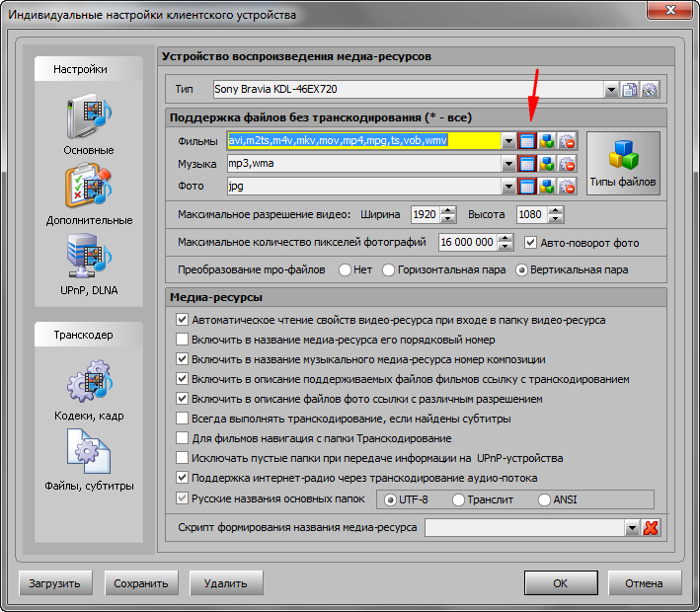Image resolution: width=700 pixels, height=612 pixels.
Task: Click the Типы файлов button
Action: coord(623,164)
